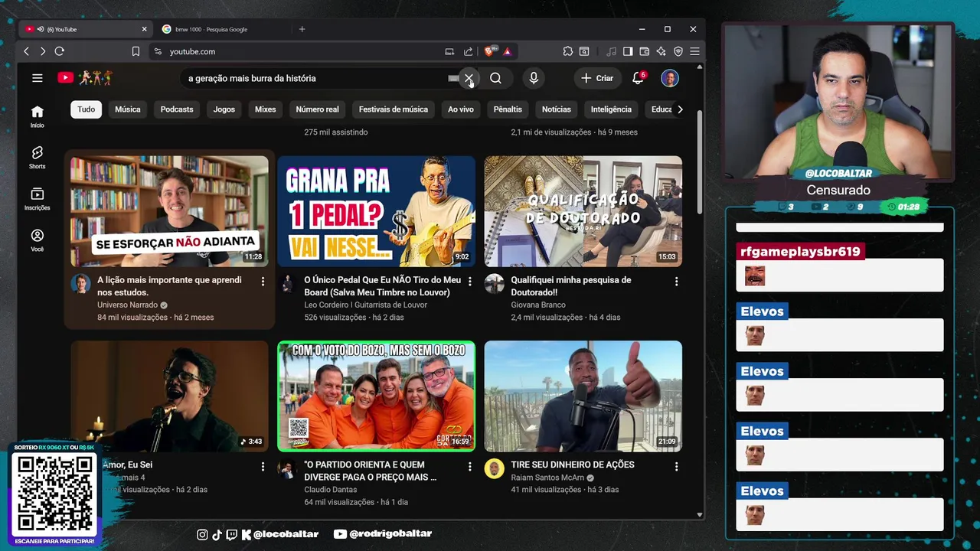Clear the YouTube search box text
Image resolution: width=980 pixels, height=551 pixels.
pyautogui.click(x=469, y=78)
